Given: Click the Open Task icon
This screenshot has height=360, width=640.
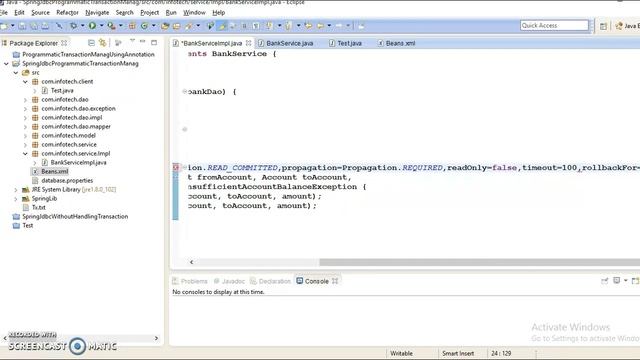Looking at the screenshot, I should pos(177,26).
